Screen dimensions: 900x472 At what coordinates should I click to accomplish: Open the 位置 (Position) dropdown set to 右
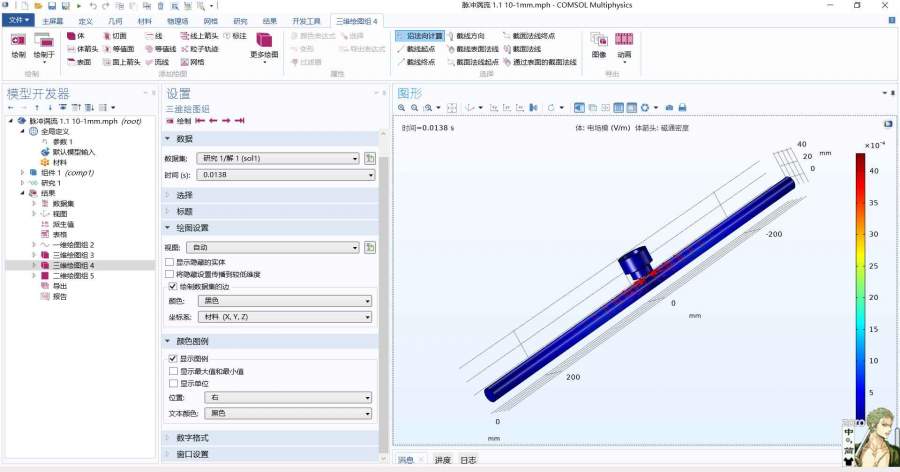pos(282,397)
